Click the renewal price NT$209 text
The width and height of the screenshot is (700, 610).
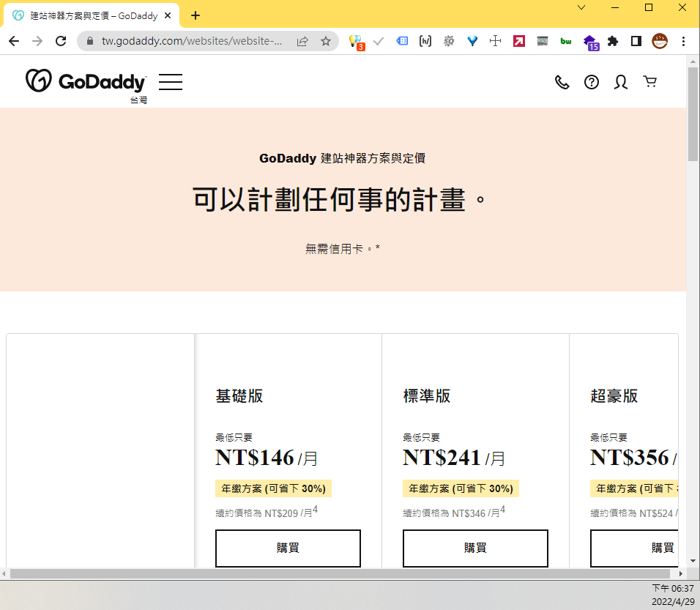tap(267, 513)
